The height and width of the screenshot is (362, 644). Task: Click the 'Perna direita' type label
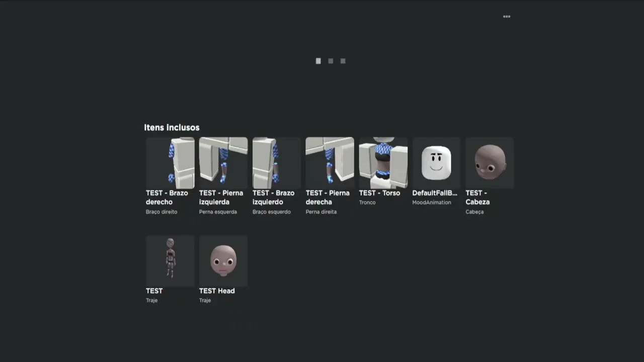click(x=321, y=212)
